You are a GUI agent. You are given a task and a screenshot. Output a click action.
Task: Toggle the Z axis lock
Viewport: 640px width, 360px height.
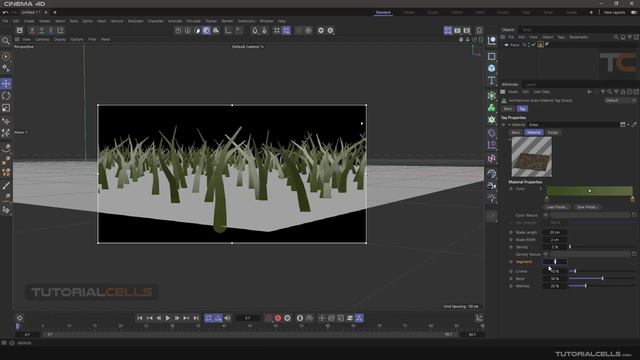(x=51, y=30)
